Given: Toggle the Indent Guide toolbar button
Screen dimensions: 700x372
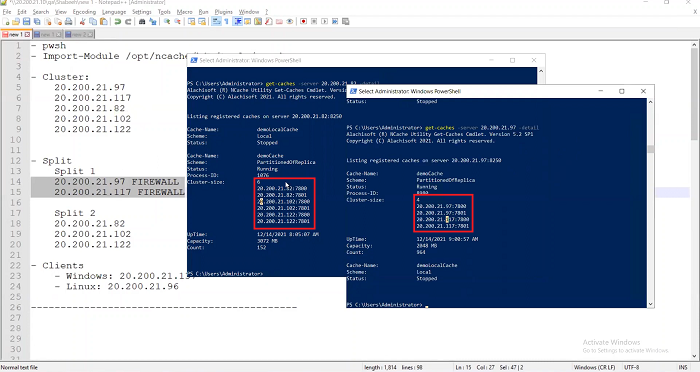Looking at the screenshot, I should 238,21.
